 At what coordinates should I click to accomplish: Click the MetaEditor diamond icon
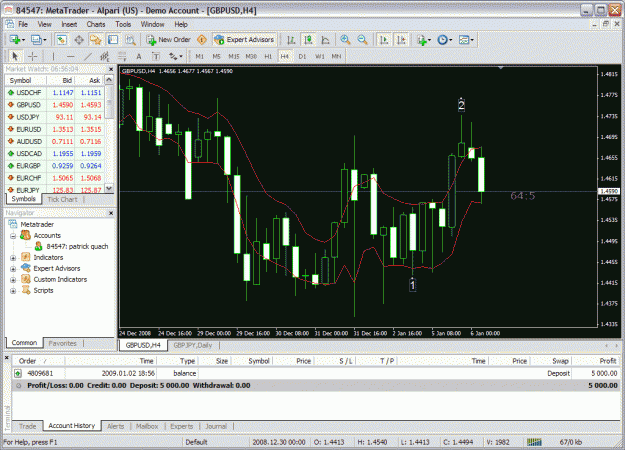pyautogui.click(x=202, y=40)
